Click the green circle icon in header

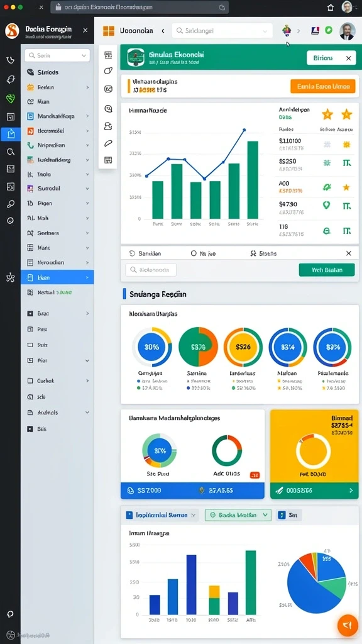328,30
